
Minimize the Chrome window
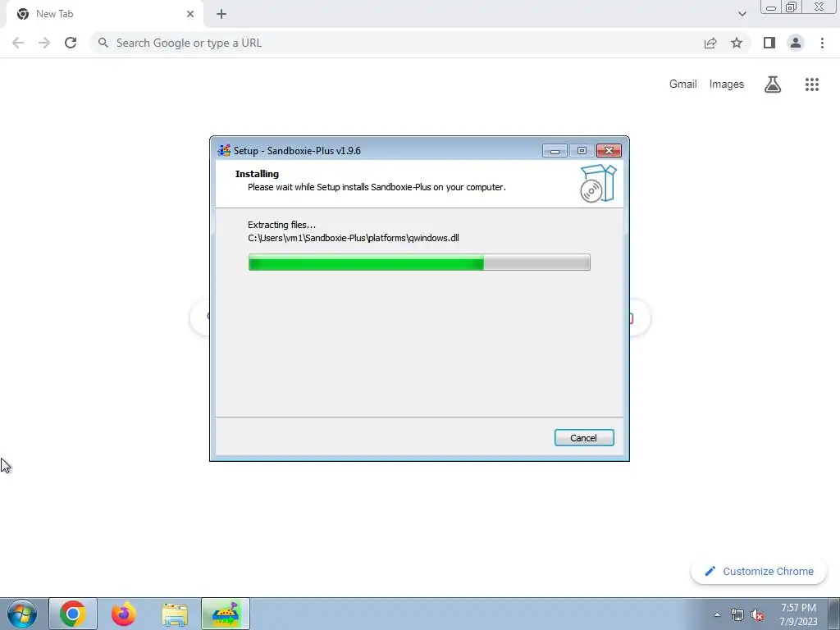click(x=771, y=7)
